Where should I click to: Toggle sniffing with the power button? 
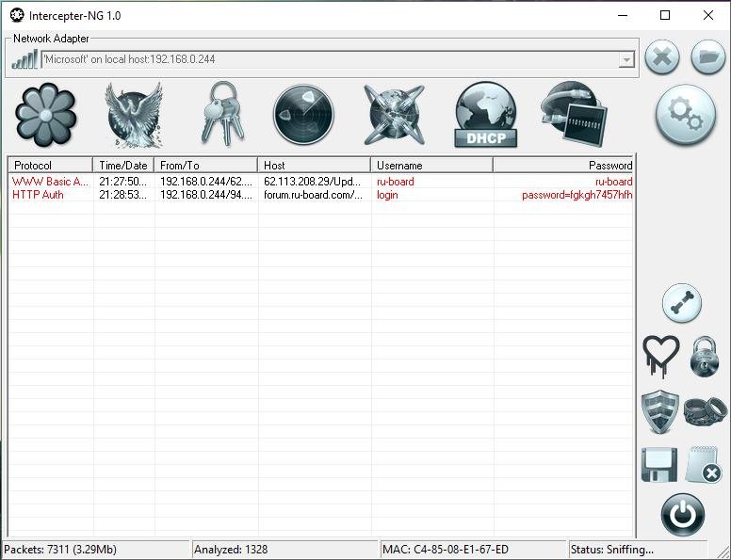[x=683, y=515]
